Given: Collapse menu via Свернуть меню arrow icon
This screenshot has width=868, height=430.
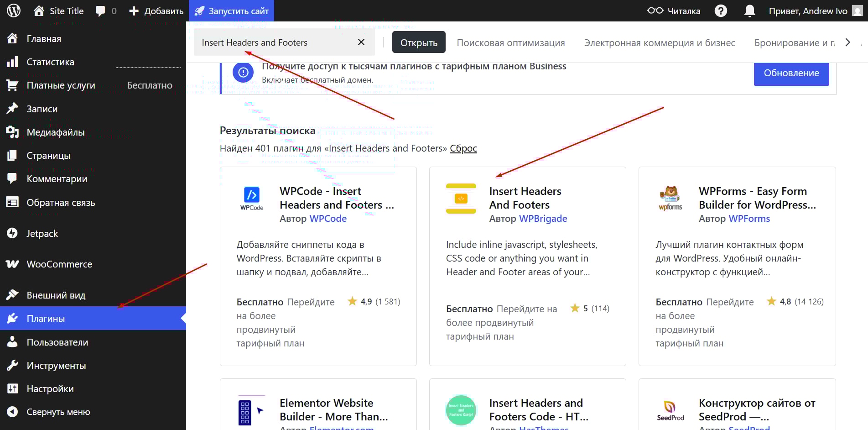Looking at the screenshot, I should [x=12, y=412].
